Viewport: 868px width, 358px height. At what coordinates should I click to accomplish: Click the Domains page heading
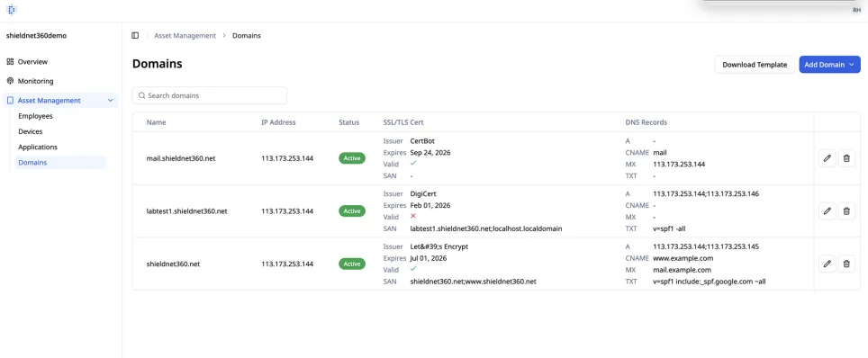[x=158, y=64]
